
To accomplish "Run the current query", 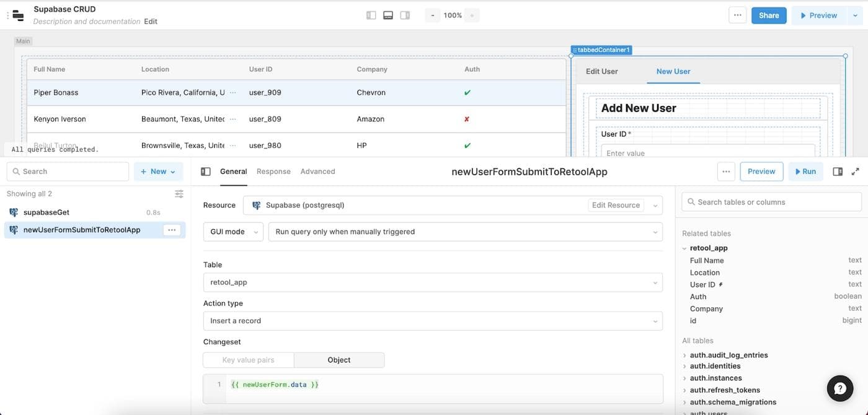I will [805, 172].
